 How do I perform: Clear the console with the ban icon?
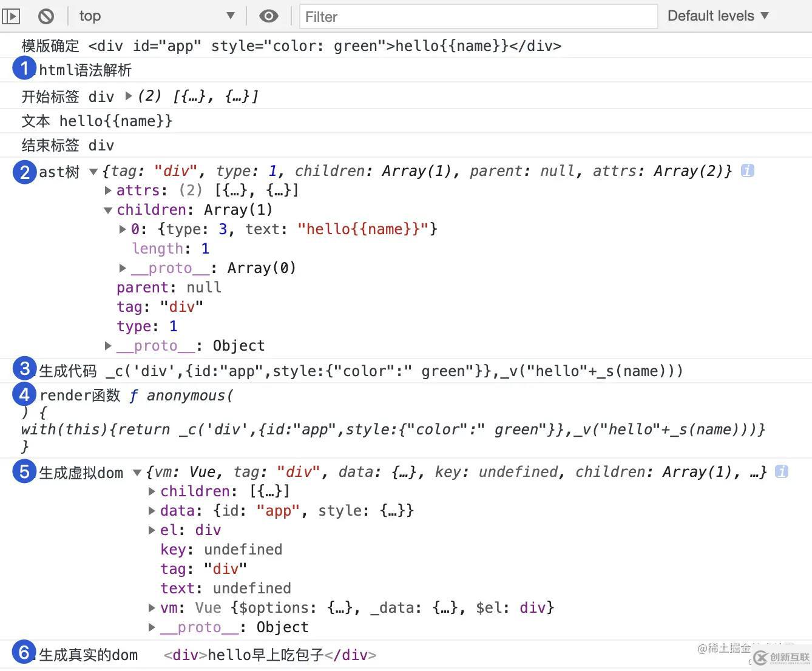46,16
